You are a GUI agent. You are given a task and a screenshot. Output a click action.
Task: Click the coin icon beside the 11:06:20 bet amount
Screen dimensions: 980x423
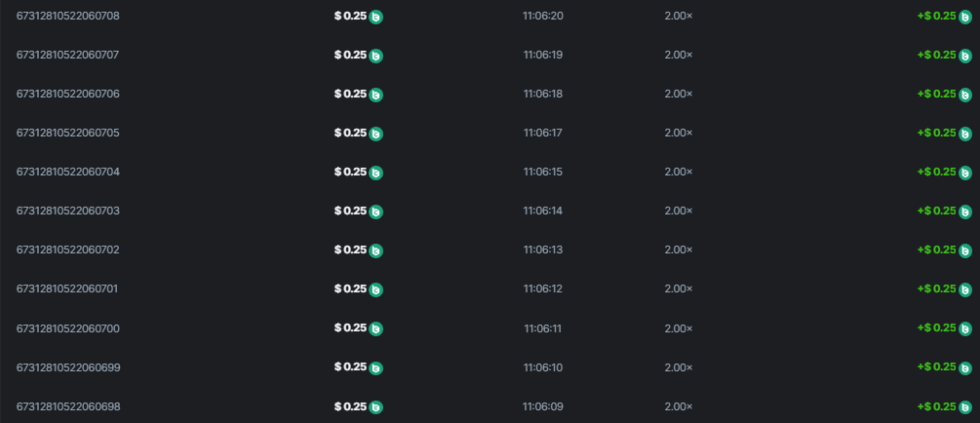click(x=376, y=17)
